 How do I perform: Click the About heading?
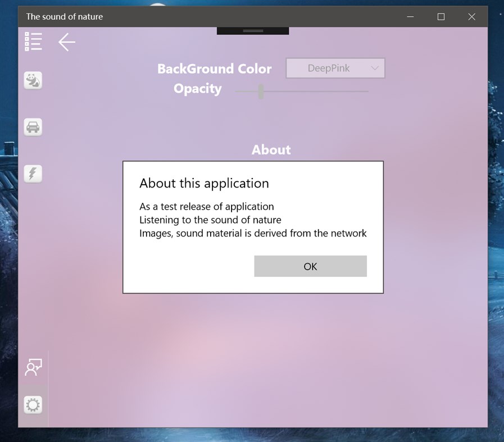(271, 150)
